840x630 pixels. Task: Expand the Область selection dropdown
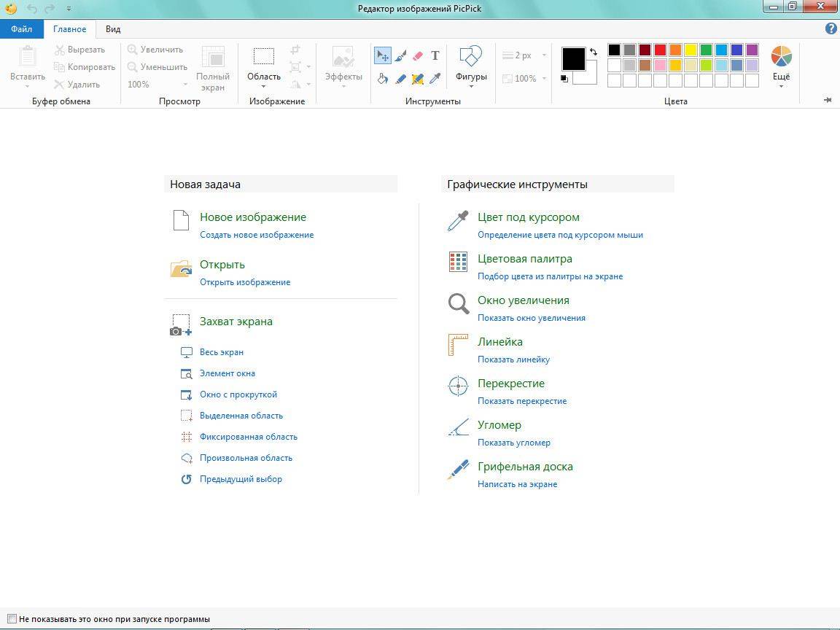(263, 86)
